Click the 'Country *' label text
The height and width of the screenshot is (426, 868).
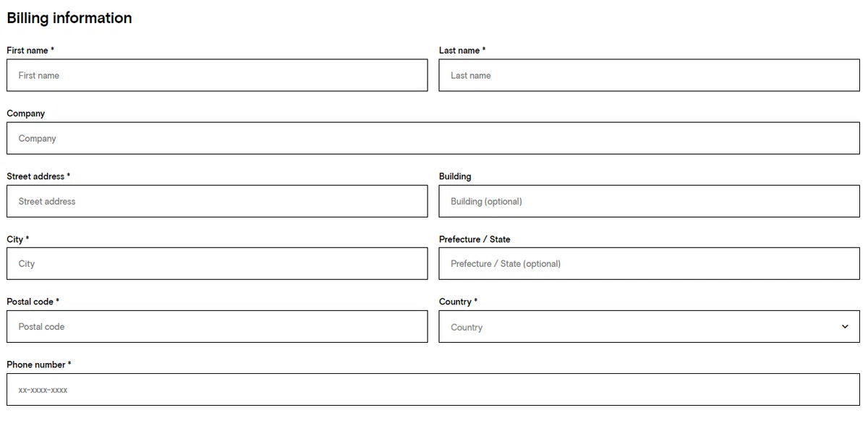[x=458, y=302]
